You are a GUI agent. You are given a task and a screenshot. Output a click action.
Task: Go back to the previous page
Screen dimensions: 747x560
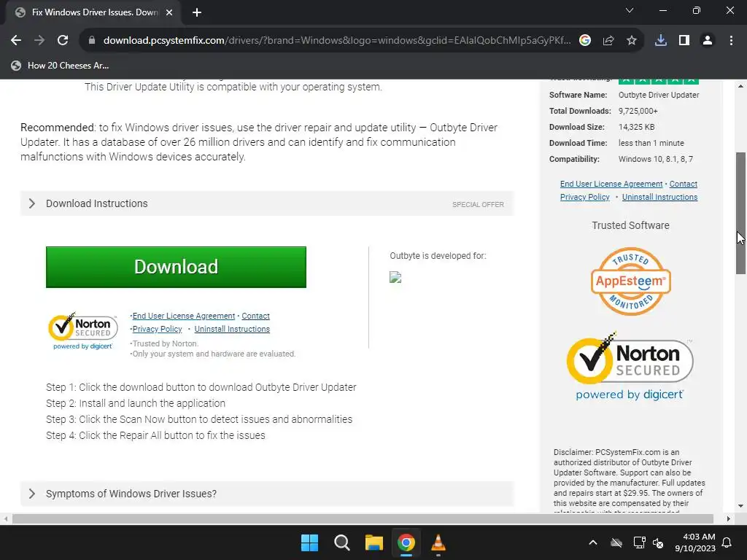tap(16, 41)
